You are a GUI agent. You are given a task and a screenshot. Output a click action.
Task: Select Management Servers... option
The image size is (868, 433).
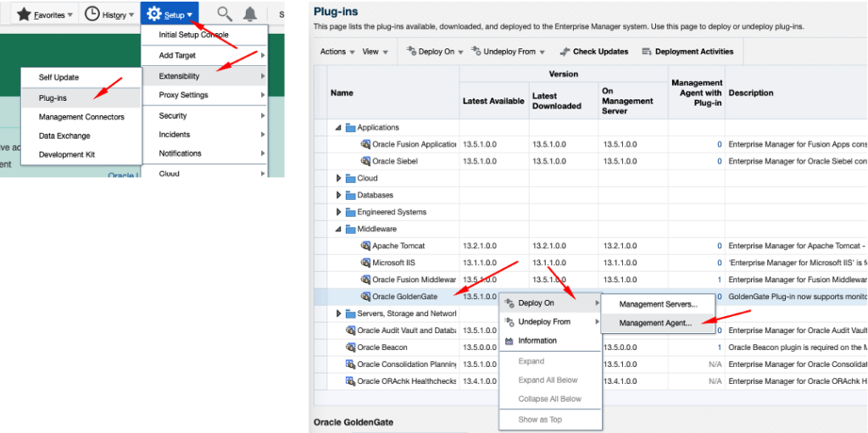tap(658, 304)
